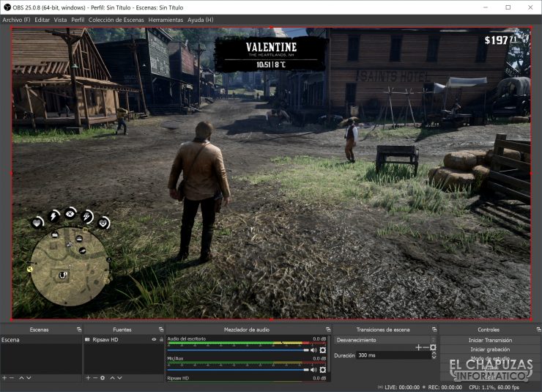The width and height of the screenshot is (542, 392).
Task: Open Mic/Aux settings gear
Action: pos(323,370)
